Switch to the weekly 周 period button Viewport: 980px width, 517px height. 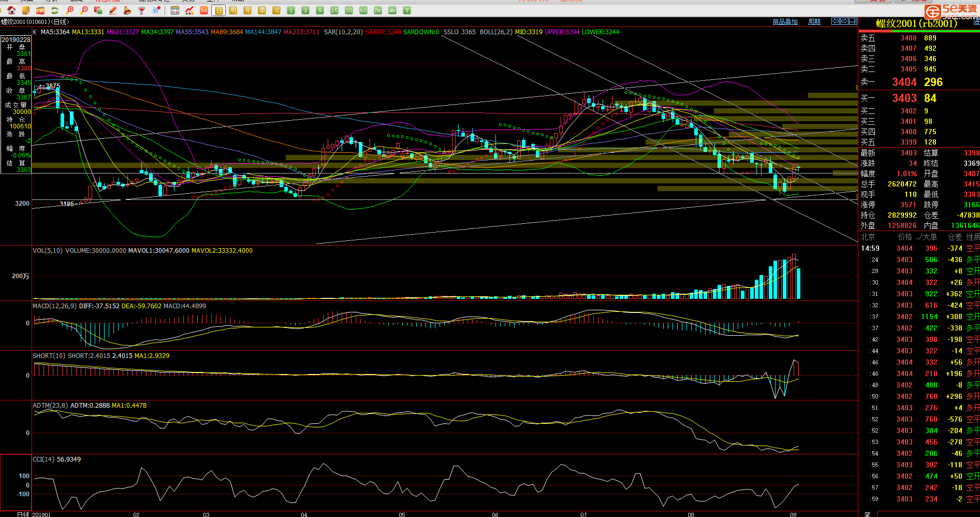233,10
